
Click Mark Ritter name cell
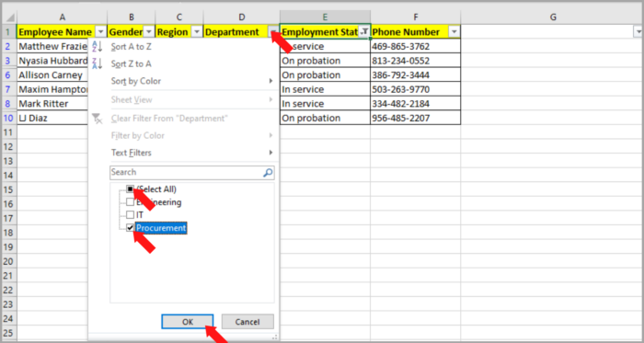pos(52,104)
